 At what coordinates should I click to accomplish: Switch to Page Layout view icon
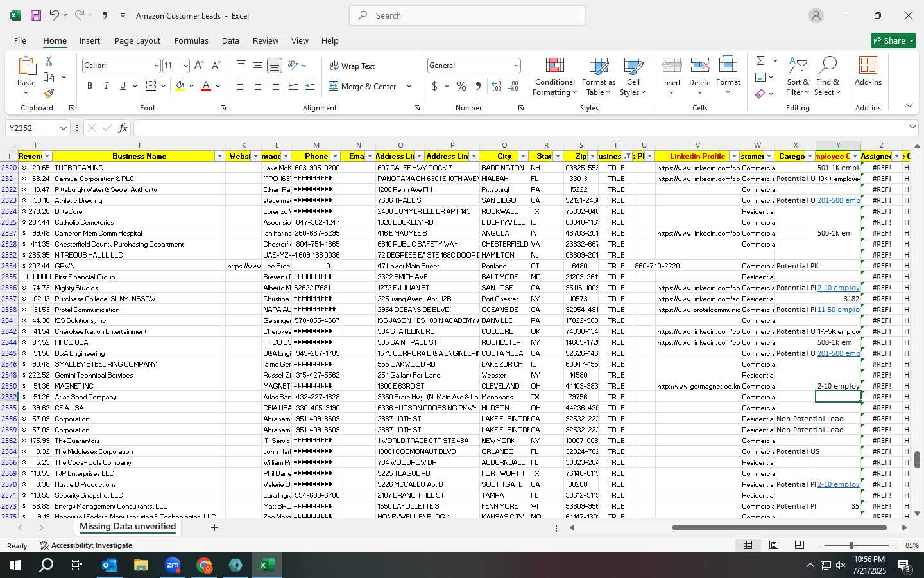pyautogui.click(x=774, y=545)
